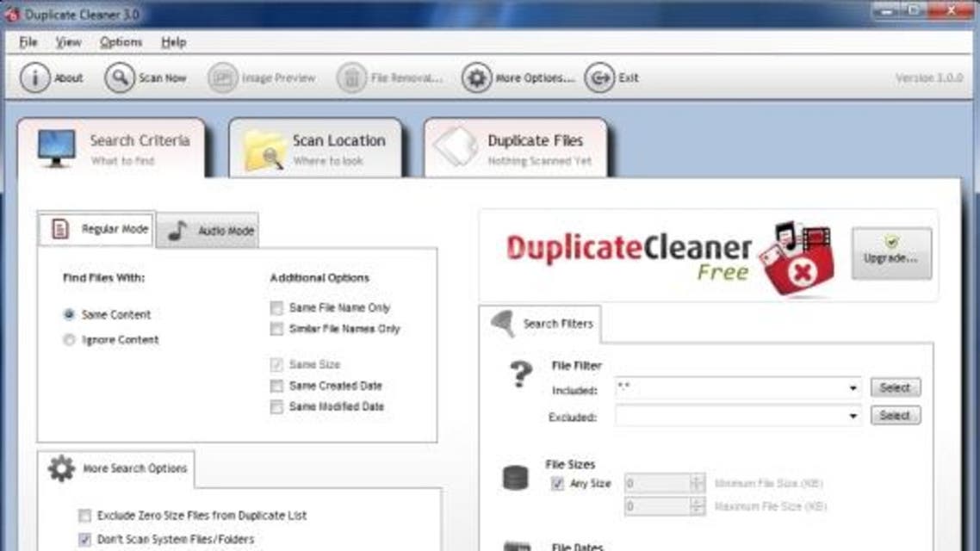Screen dimensions: 980x551
Task: Click the Version 3.0.0 label
Action: click(928, 77)
